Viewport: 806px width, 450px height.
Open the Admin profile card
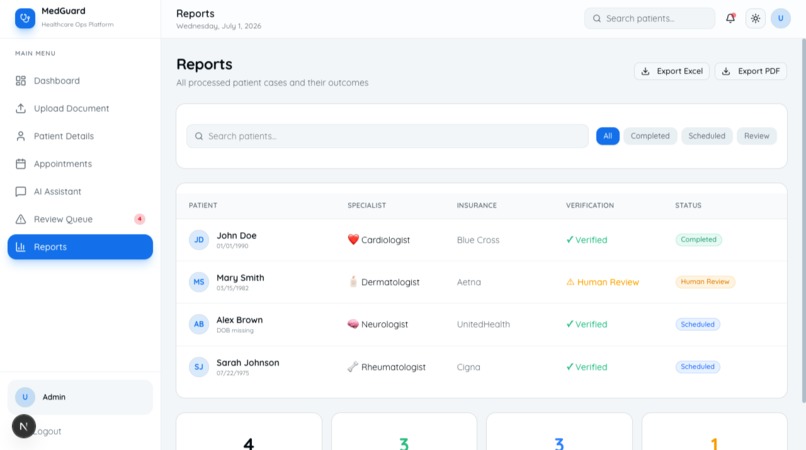click(80, 397)
